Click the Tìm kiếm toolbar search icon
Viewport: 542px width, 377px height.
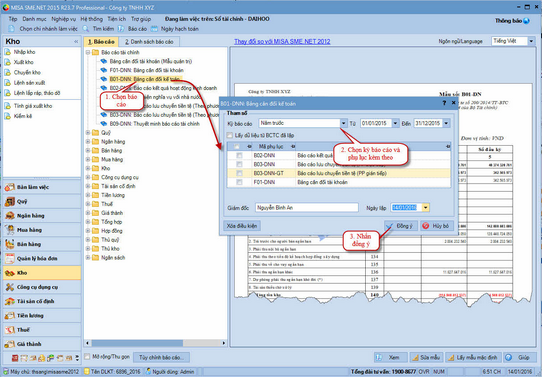coord(86,29)
